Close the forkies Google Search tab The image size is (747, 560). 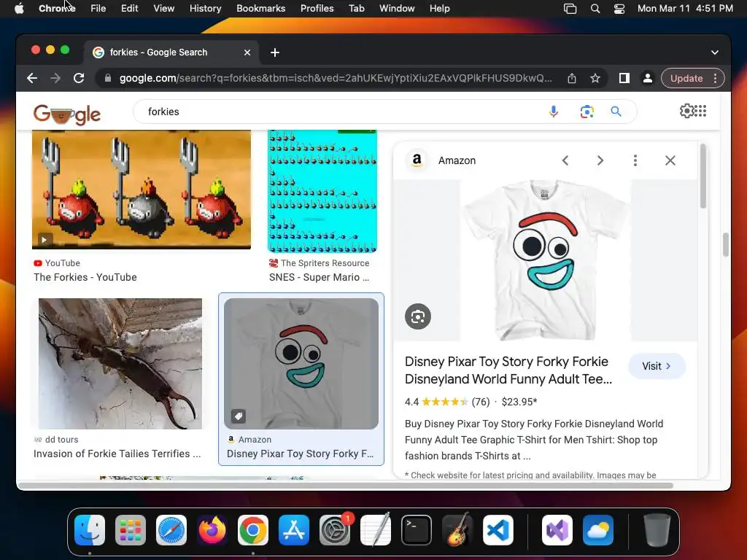(x=247, y=52)
